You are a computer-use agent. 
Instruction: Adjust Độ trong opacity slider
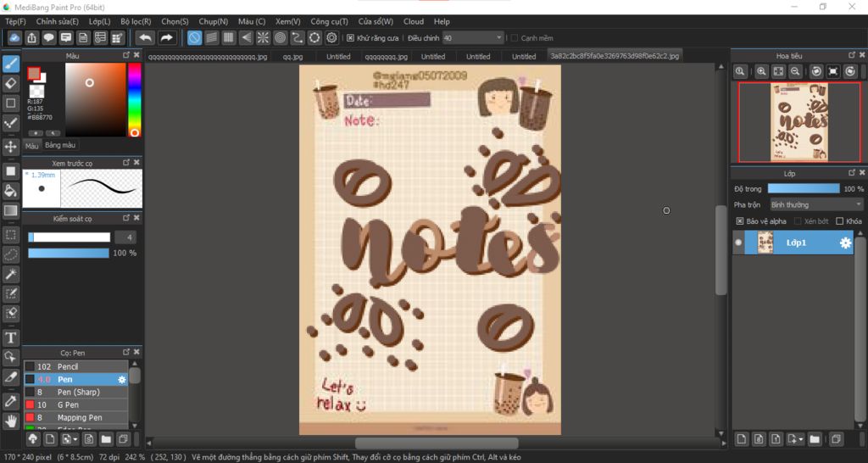pos(804,189)
